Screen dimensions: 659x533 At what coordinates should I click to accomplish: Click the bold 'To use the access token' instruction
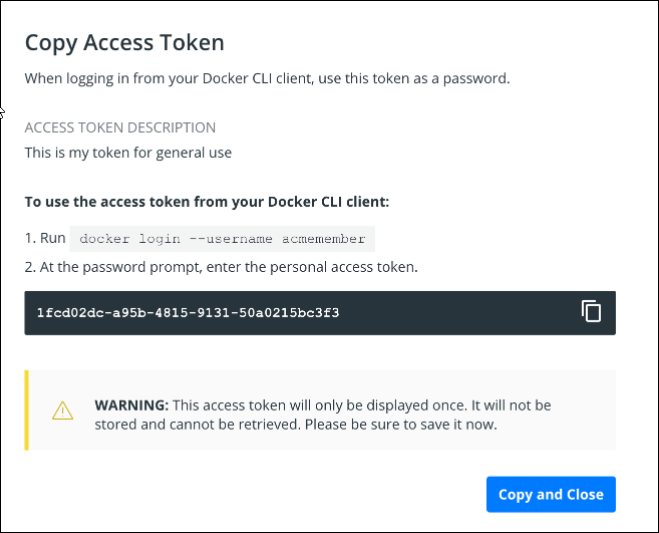click(x=206, y=202)
